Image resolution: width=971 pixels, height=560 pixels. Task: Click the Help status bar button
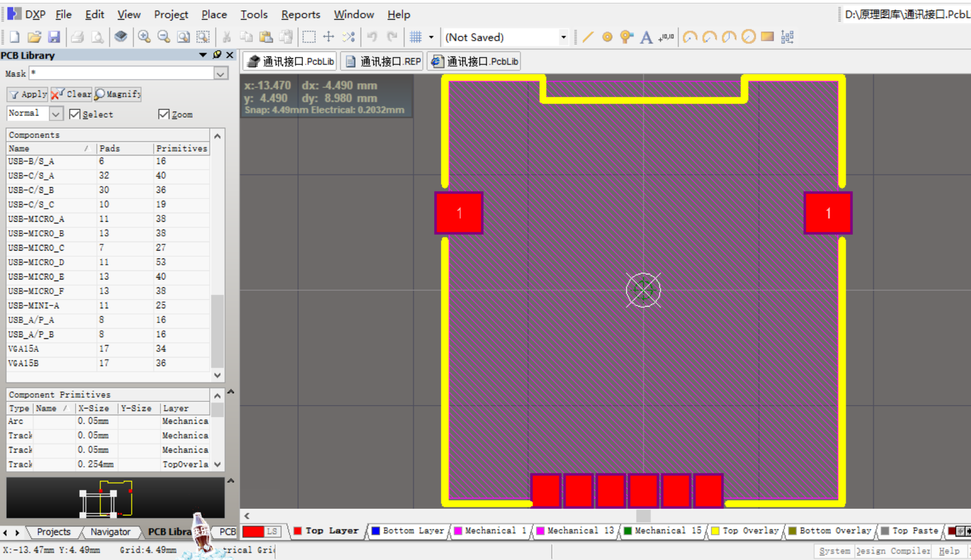point(949,551)
